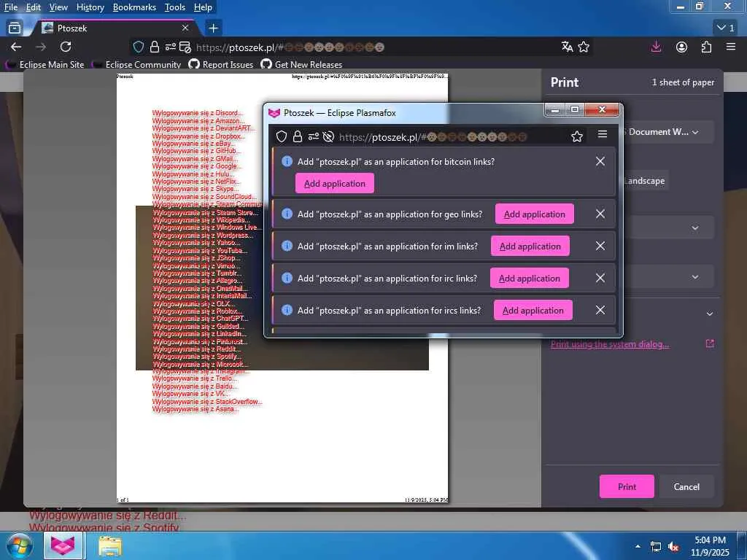Screen dimensions: 747x560
Task: Dismiss the geo links notification
Action: point(600,214)
